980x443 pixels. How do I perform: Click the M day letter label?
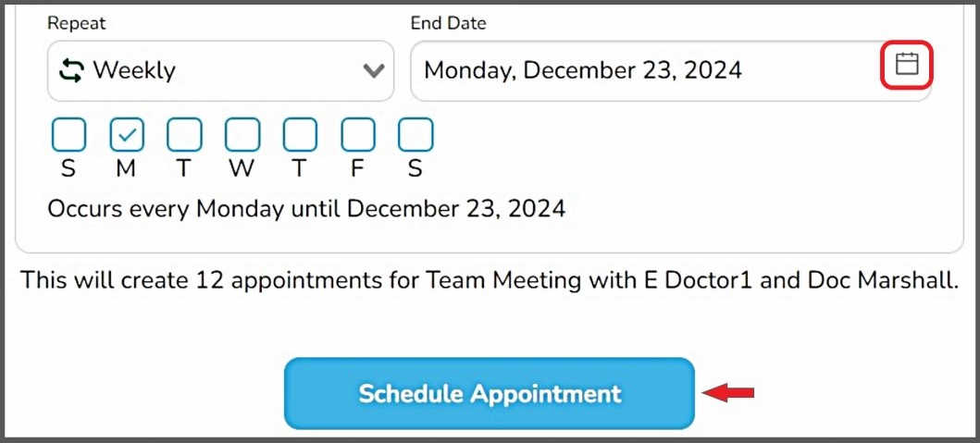point(127,168)
